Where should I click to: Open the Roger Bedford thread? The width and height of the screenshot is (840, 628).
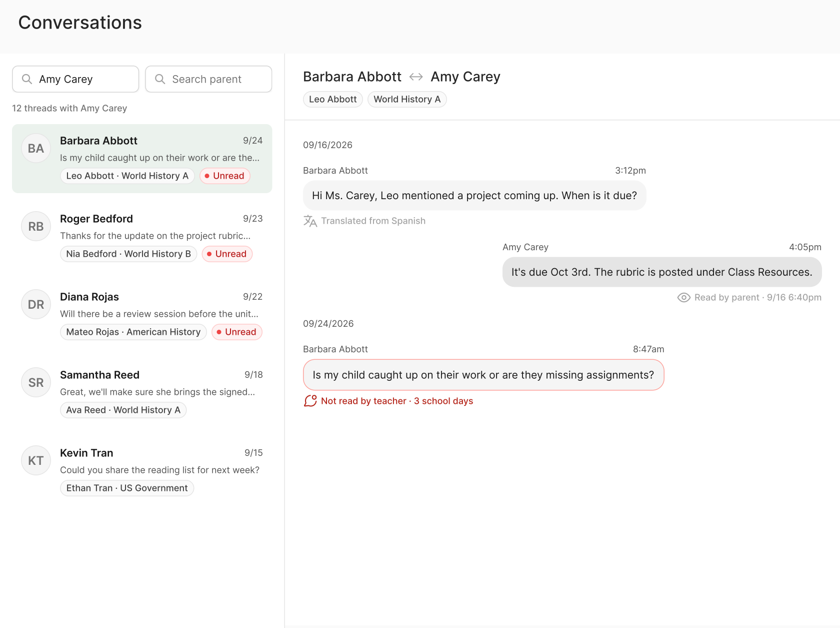click(x=142, y=237)
